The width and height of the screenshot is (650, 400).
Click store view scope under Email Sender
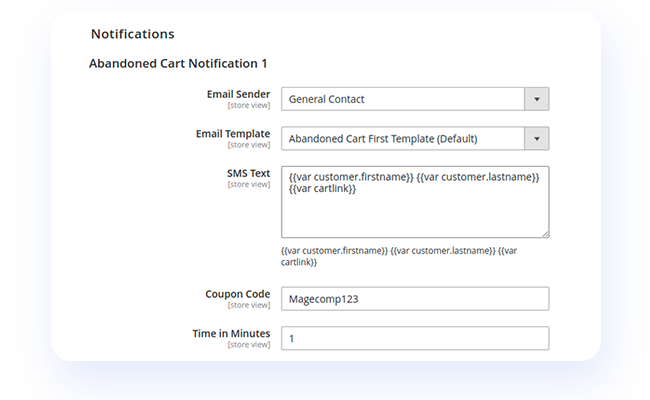(248, 105)
